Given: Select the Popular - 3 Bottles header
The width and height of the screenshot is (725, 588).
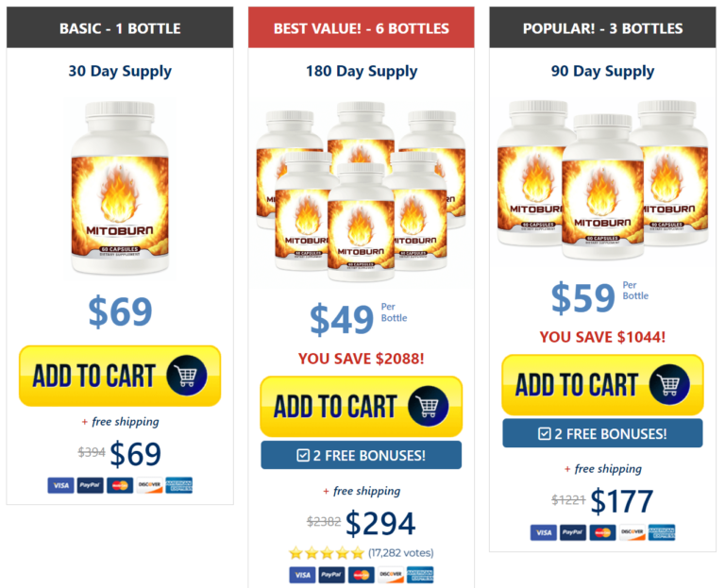Looking at the screenshot, I should pos(602,27).
